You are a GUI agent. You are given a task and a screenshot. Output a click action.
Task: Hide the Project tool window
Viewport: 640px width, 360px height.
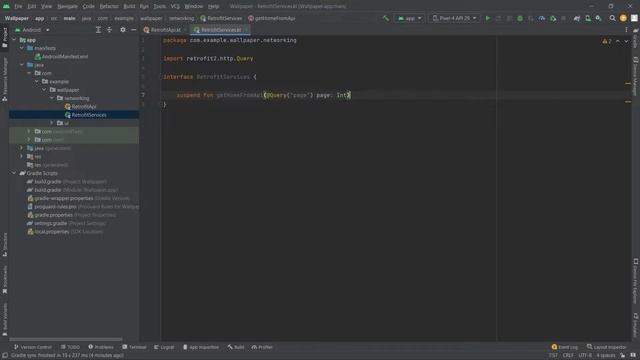[133, 30]
